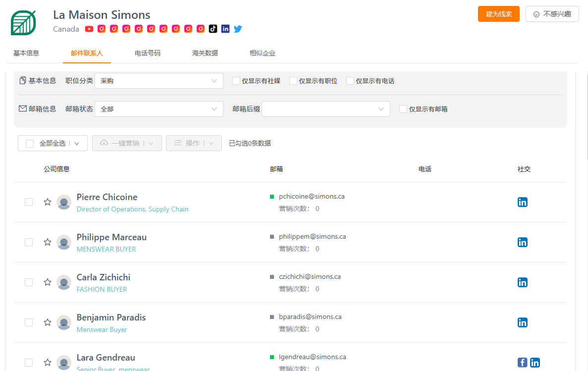Enable 仅显示有社媒 filter checkbox
588x371 pixels.
236,81
